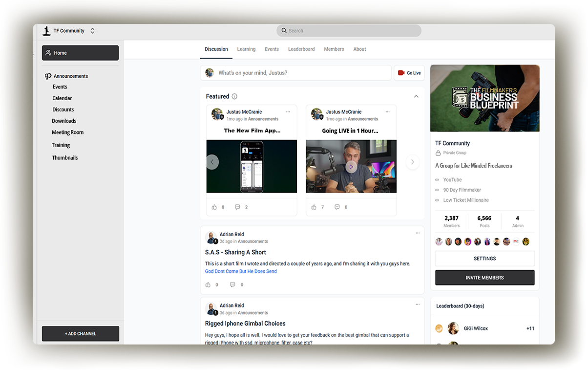This screenshot has height=370, width=588.
Task: Show next featured post with right arrow
Action: click(x=412, y=162)
